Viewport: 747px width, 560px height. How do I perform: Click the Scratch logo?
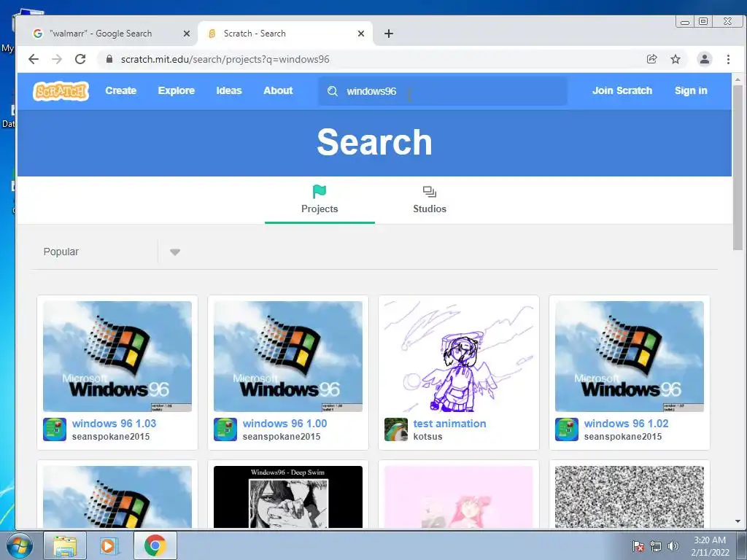(61, 90)
